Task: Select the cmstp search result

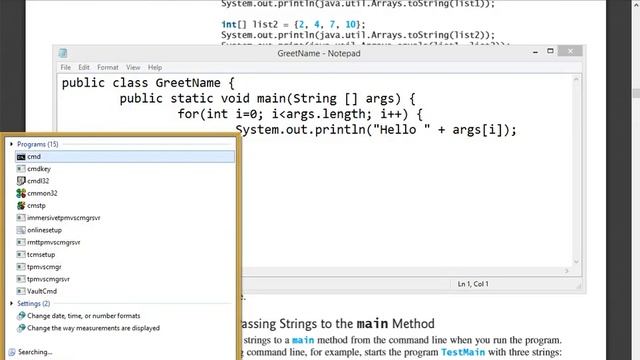Action: [125, 205]
